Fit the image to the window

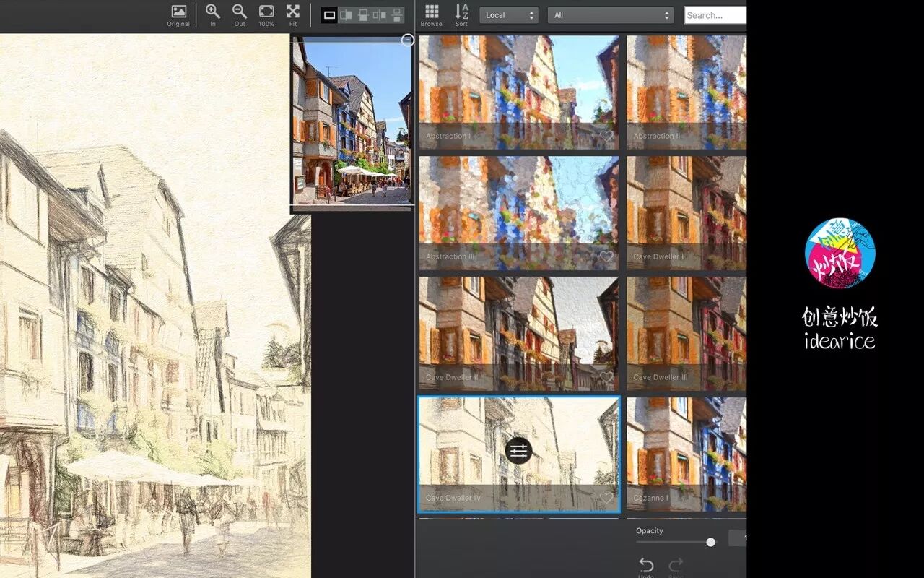[293, 15]
